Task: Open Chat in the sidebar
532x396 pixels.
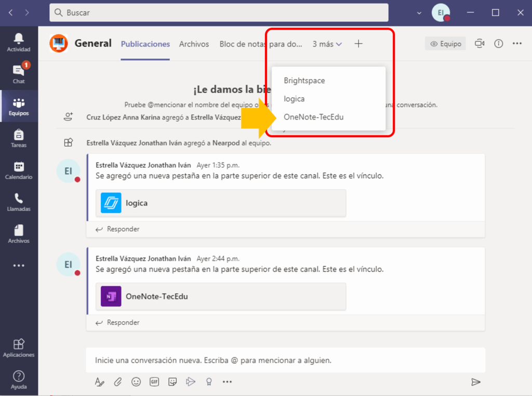Action: tap(19, 74)
